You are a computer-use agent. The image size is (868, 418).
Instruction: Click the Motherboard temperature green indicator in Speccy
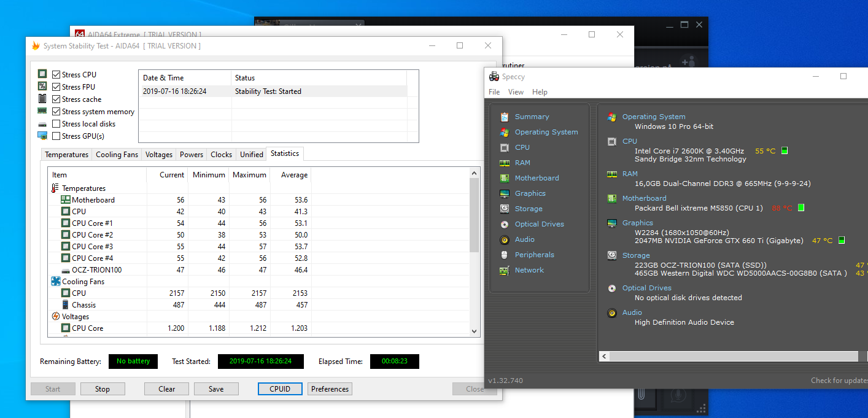click(x=800, y=208)
